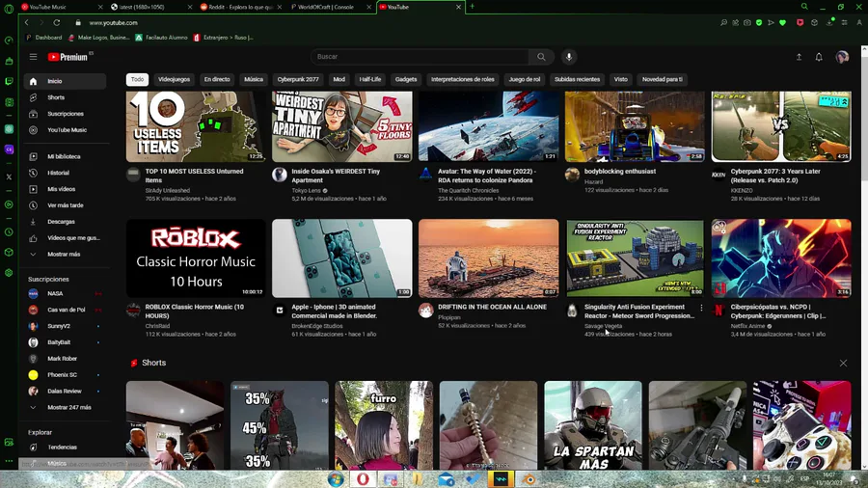Play DRIFTING IN THE OCEAN ALL ALONE

tap(488, 258)
